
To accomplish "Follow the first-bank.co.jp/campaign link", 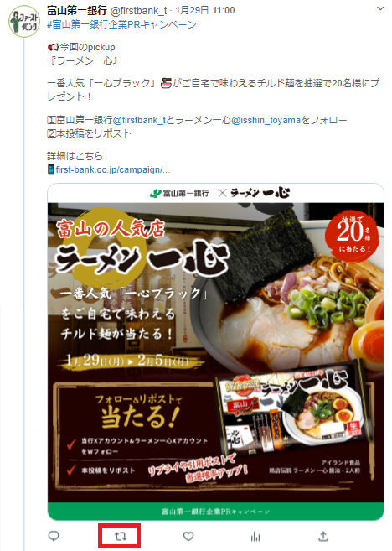I will coord(113,169).
